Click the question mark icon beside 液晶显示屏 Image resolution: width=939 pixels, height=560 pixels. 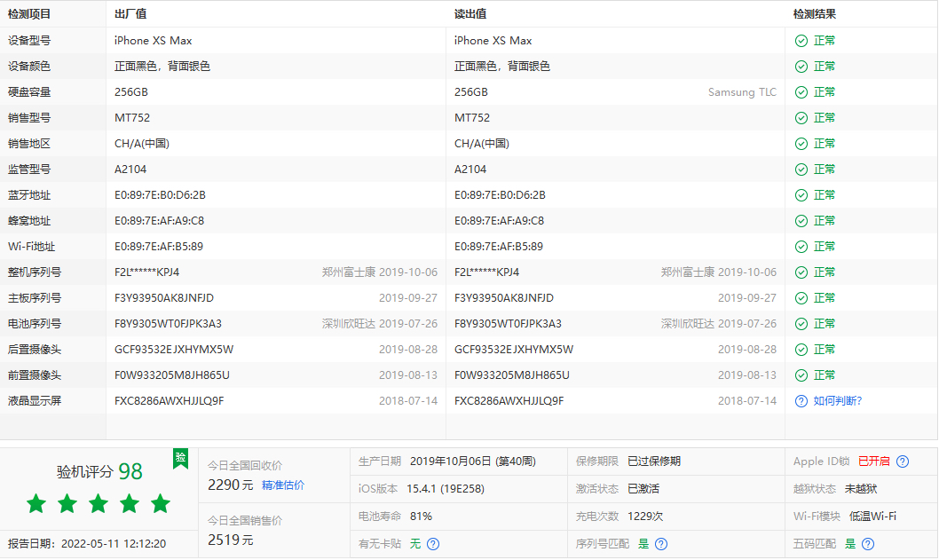800,400
